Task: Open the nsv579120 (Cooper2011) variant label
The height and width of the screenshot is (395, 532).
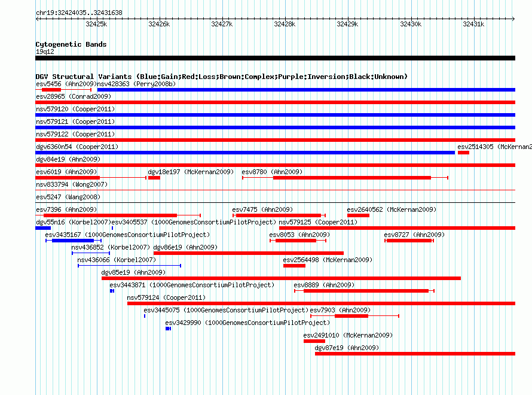Action: point(75,109)
